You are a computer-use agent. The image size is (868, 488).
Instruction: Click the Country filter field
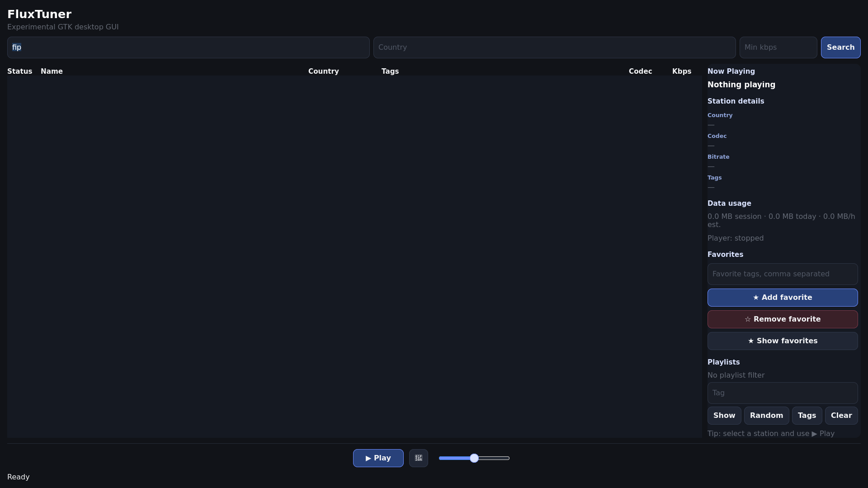(554, 47)
